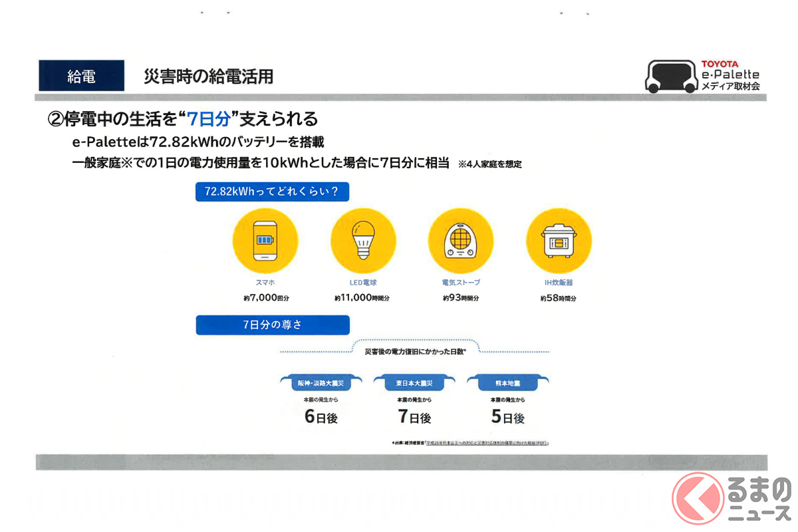Viewport: 798px width, 532px height.
Task: Click the large 7日後 number
Action: click(x=414, y=417)
